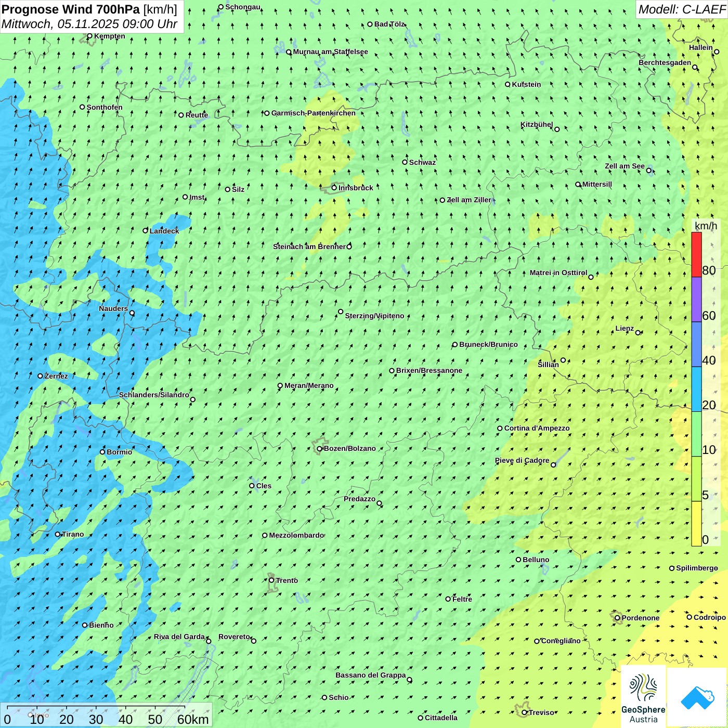Click the GeoSphere Austria logo
Screen dimensions: 728x728
[x=643, y=697]
